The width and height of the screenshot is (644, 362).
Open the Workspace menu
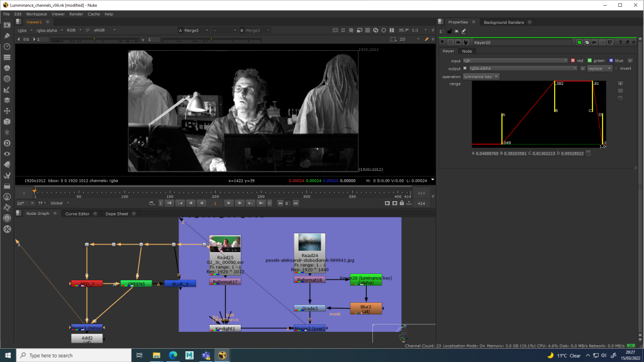tap(36, 14)
